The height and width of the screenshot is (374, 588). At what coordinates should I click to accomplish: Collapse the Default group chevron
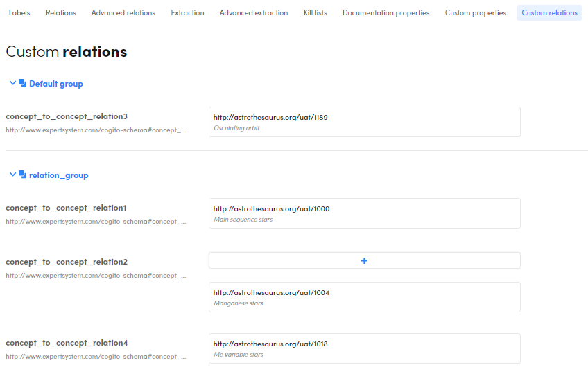(x=12, y=83)
